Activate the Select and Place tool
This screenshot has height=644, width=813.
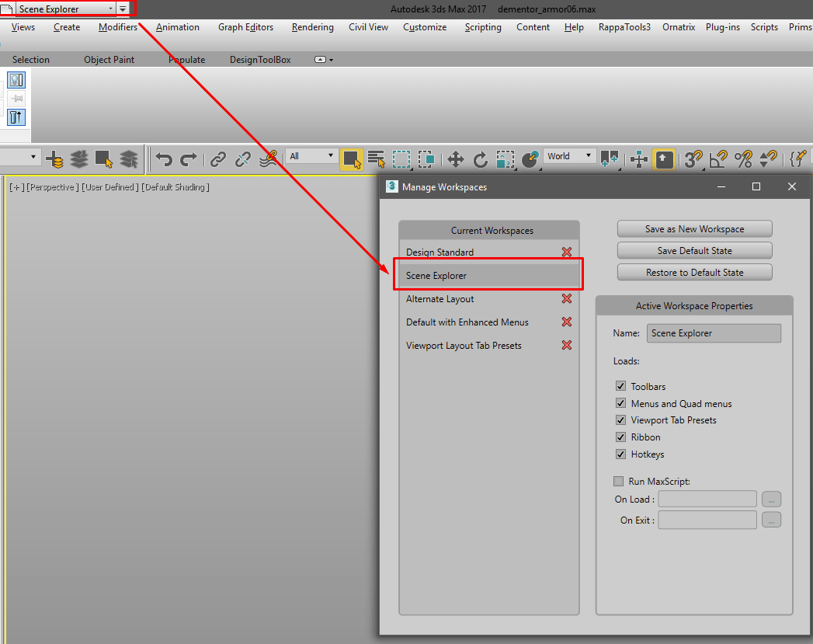click(x=530, y=159)
